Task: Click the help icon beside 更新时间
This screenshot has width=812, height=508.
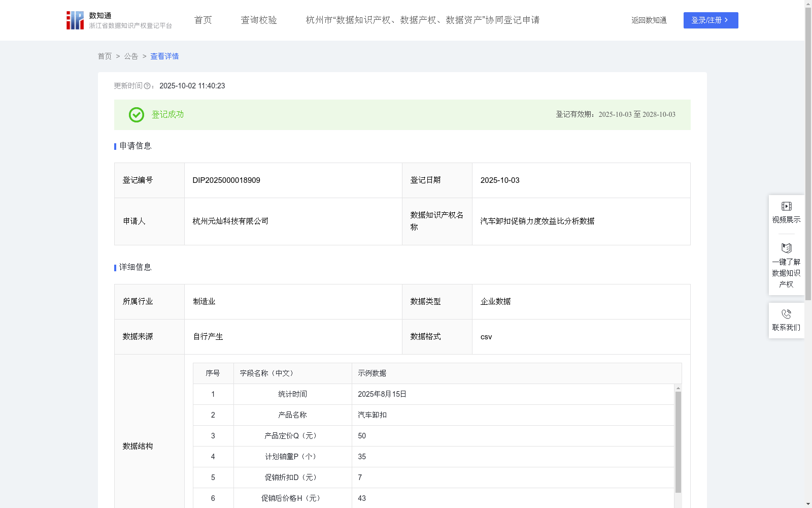Action: pyautogui.click(x=147, y=86)
